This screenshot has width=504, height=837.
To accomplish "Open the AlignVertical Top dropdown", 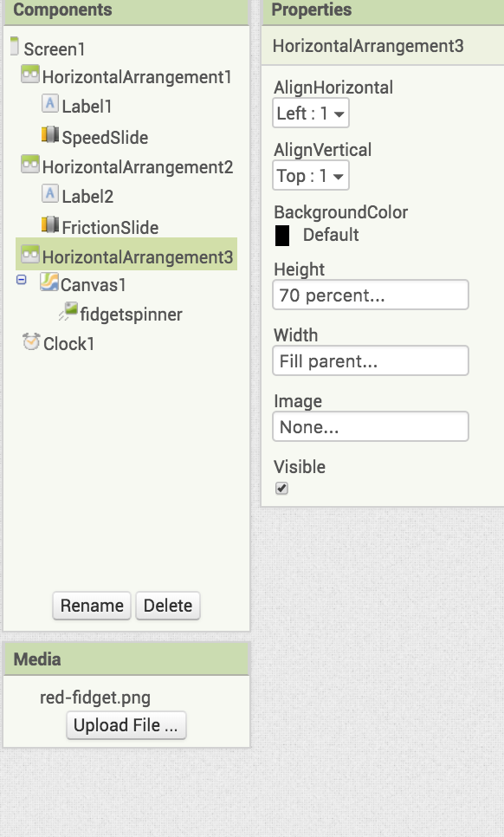I will click(x=310, y=176).
